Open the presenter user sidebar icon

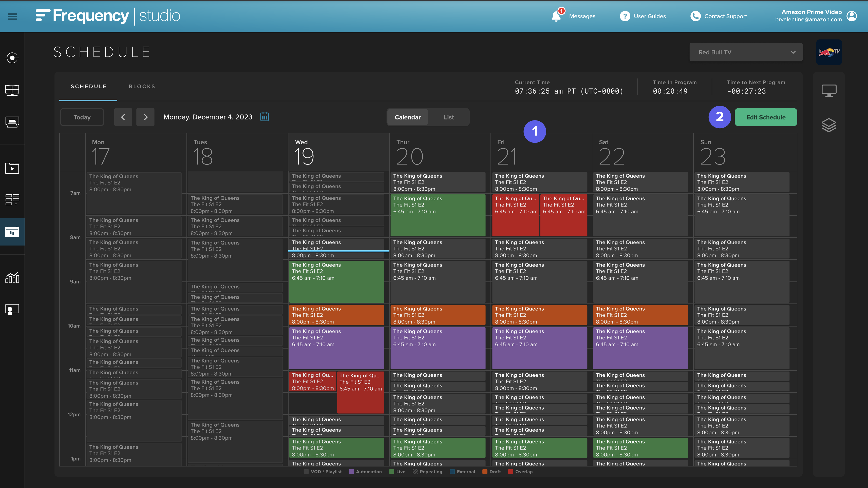pos(12,309)
